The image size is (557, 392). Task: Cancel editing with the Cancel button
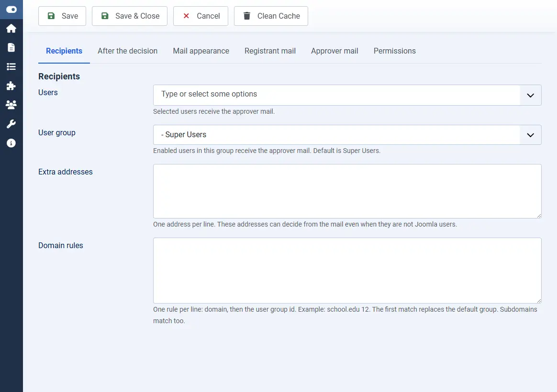201,16
